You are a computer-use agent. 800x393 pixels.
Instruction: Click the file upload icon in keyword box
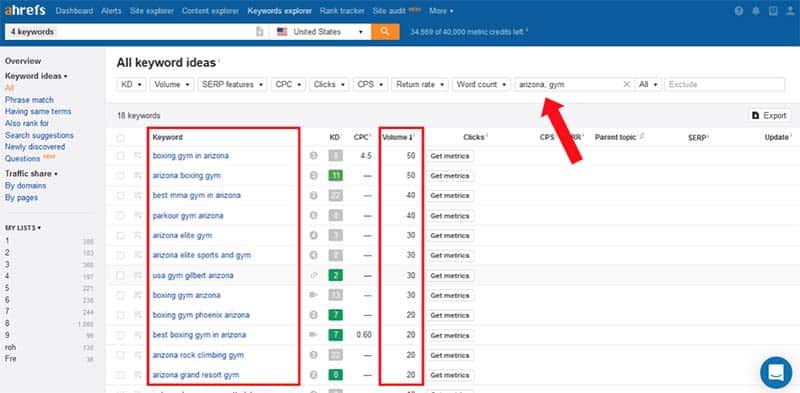point(260,32)
